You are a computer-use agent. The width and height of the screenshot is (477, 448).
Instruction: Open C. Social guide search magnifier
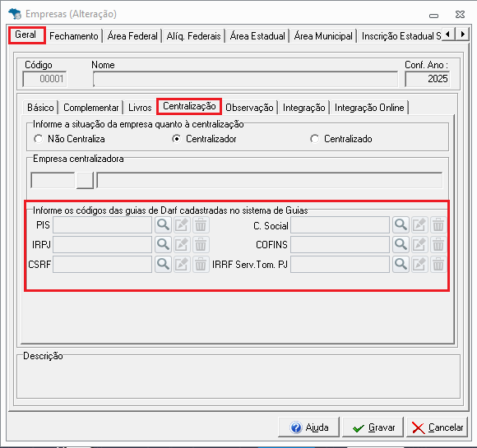[x=401, y=224]
